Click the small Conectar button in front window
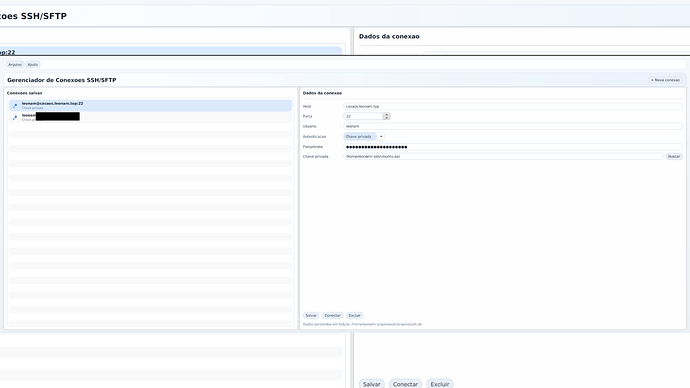 tap(332, 315)
